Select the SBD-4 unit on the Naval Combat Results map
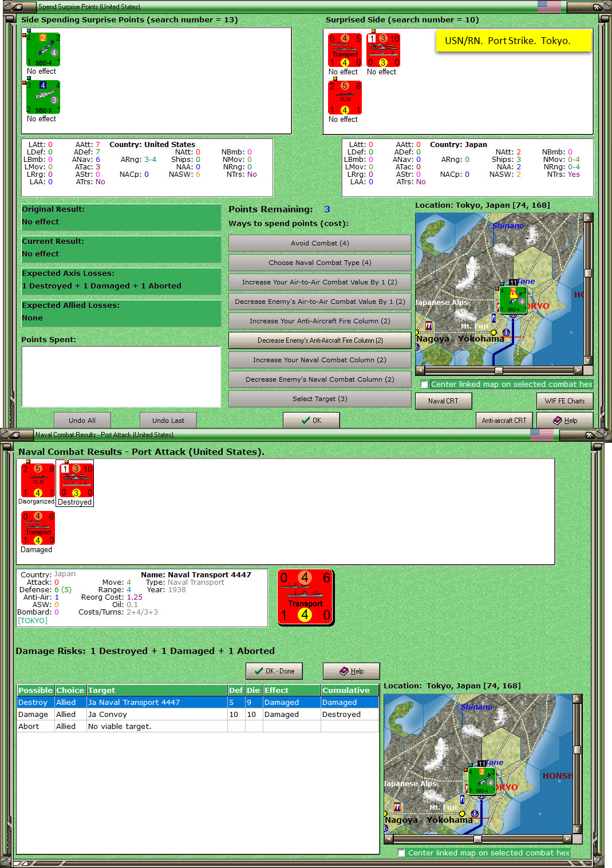This screenshot has width=612, height=868. 481,780
